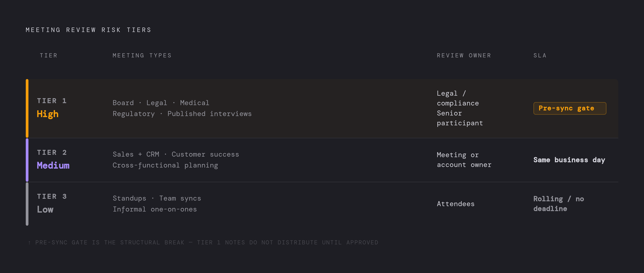Select the 'TIER 1' label
The height and width of the screenshot is (273, 644).
52,101
